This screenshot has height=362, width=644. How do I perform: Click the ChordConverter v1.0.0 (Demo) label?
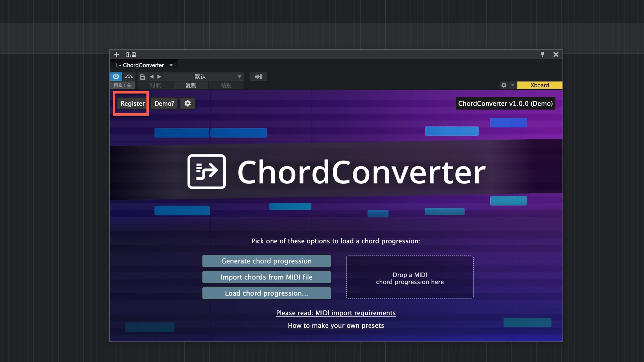(x=505, y=104)
